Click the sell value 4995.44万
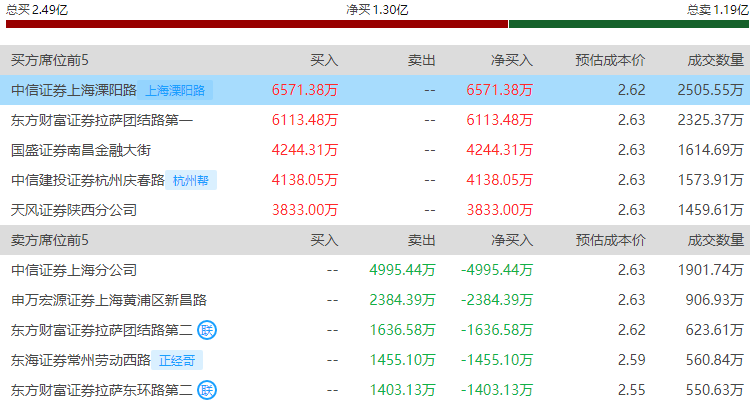750x401 pixels. pos(402,270)
